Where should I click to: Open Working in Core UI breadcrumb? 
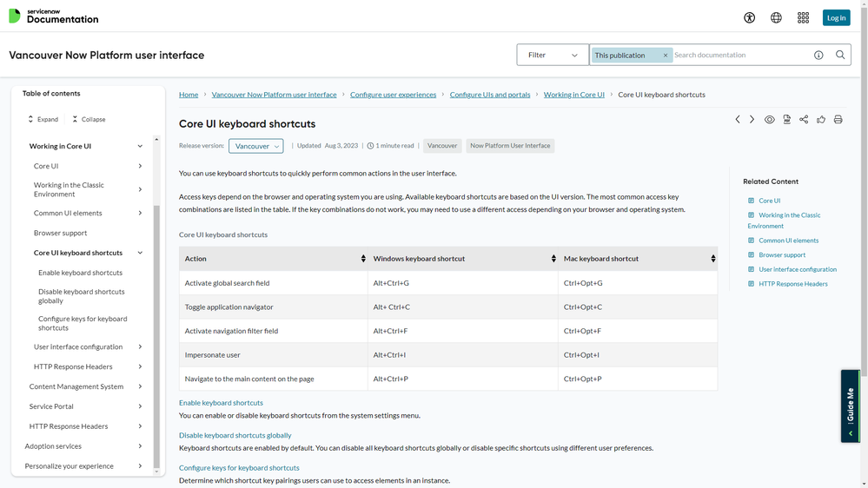(x=574, y=95)
